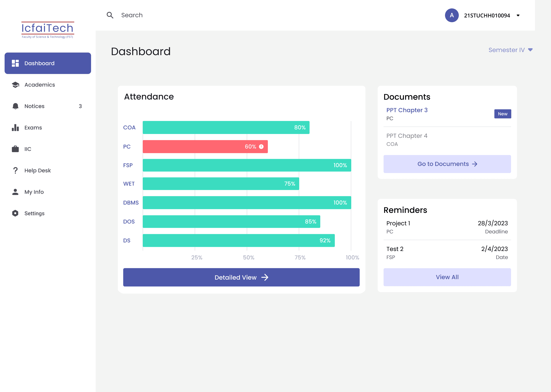Click the Dashboard grid icon in sidebar
Viewport: 551px width, 392px height.
[15, 63]
